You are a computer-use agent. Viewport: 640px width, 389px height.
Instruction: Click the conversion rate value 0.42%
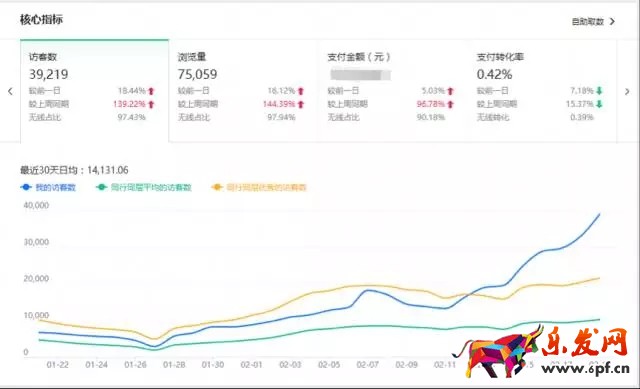tap(494, 74)
